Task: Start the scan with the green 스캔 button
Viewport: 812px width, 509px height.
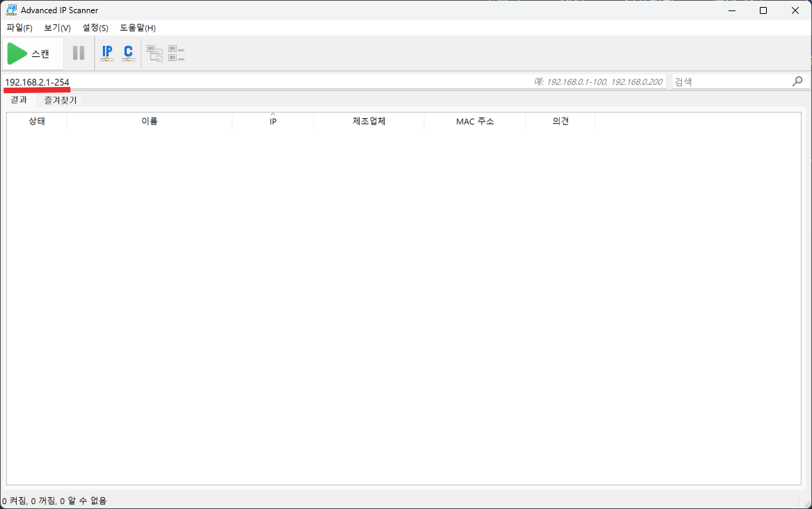Action: coord(33,54)
